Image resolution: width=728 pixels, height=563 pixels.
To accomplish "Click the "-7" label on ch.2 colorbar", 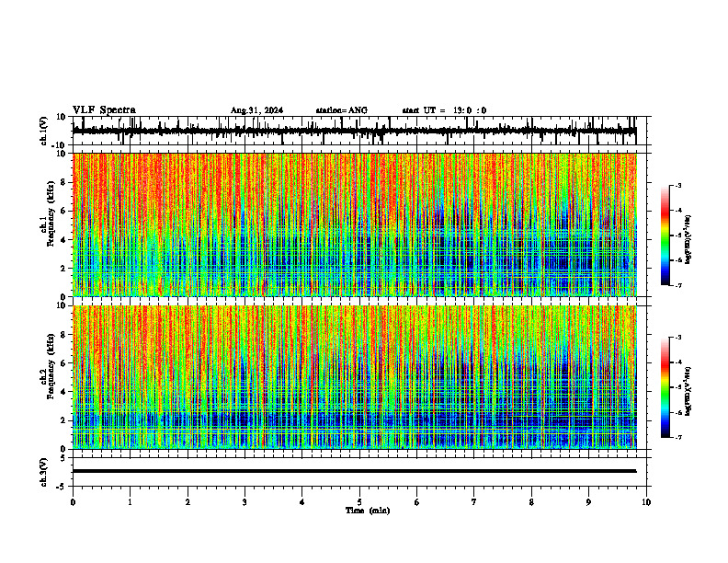I will (x=677, y=437).
